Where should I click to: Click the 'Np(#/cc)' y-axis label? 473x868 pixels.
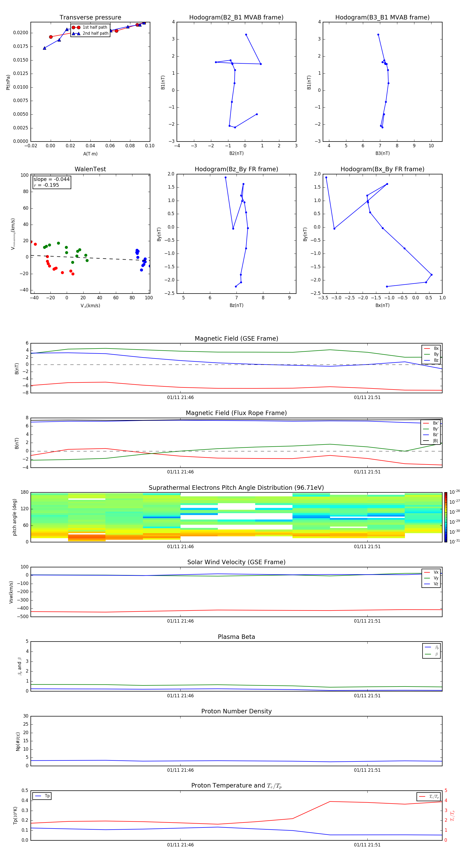click(x=18, y=741)
